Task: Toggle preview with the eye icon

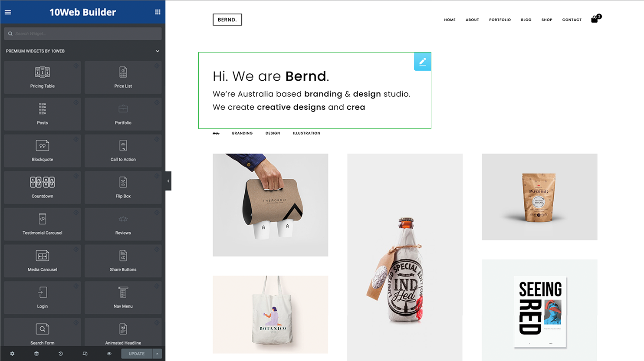Action: tap(109, 354)
